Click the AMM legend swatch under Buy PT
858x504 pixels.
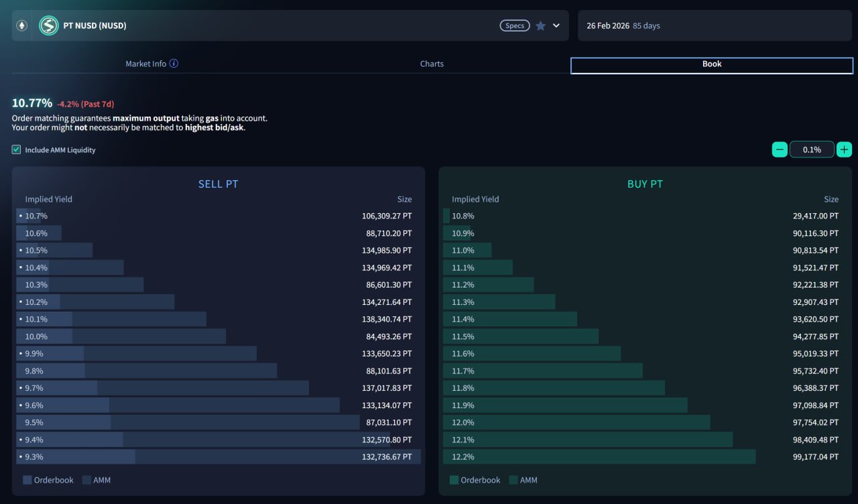(513, 480)
